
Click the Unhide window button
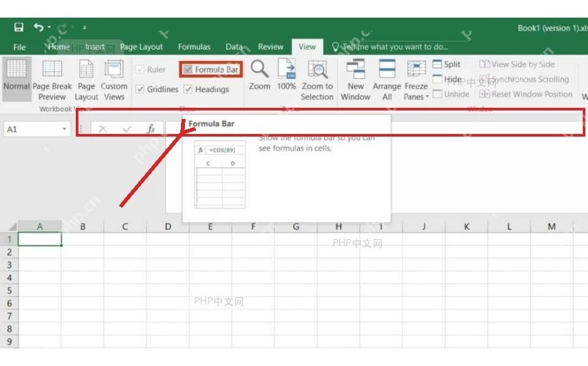point(451,94)
